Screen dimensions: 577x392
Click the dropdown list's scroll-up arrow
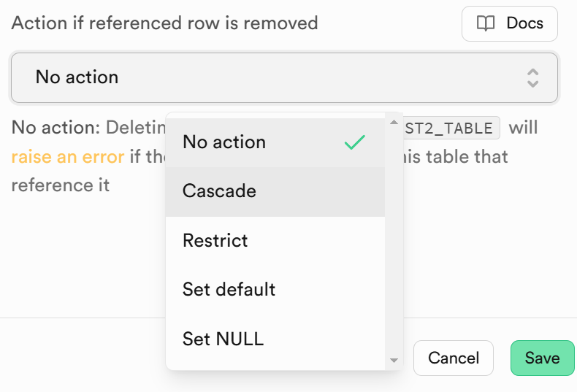click(x=394, y=122)
